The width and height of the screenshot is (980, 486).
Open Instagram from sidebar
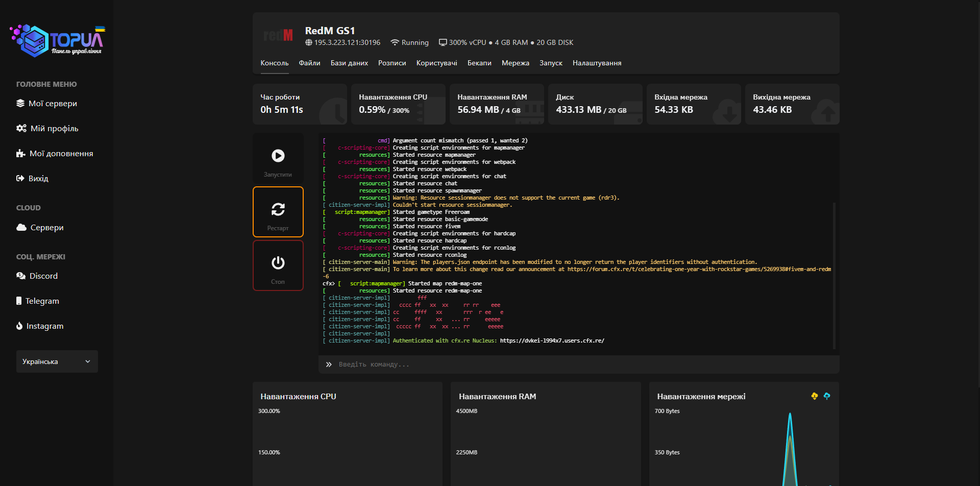(x=45, y=326)
